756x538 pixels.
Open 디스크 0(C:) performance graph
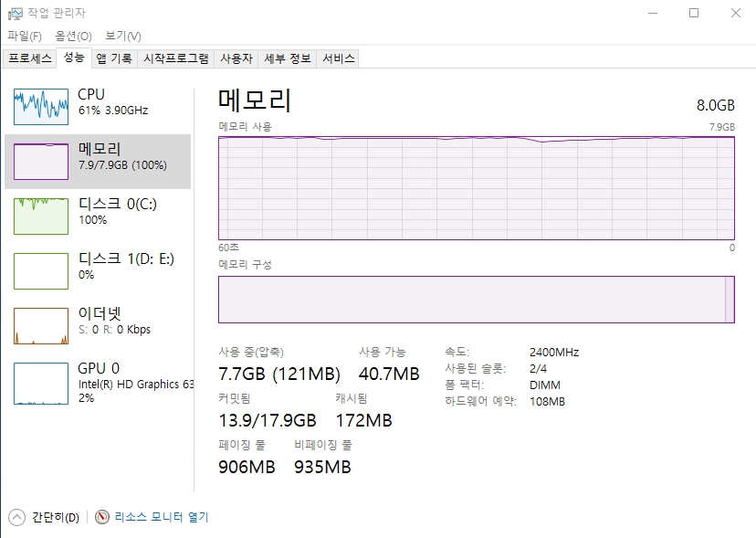[x=41, y=216]
